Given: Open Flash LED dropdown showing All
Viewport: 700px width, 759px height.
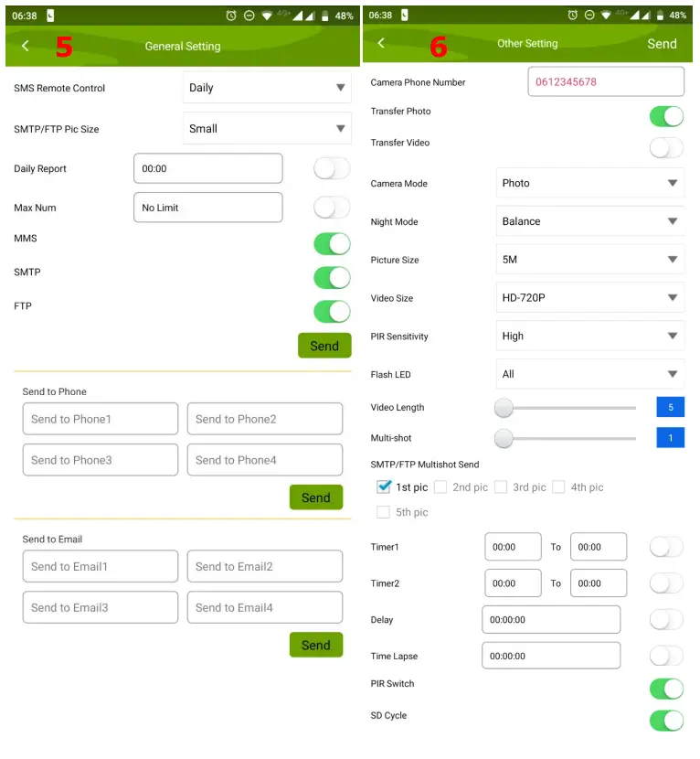Looking at the screenshot, I should coord(590,374).
